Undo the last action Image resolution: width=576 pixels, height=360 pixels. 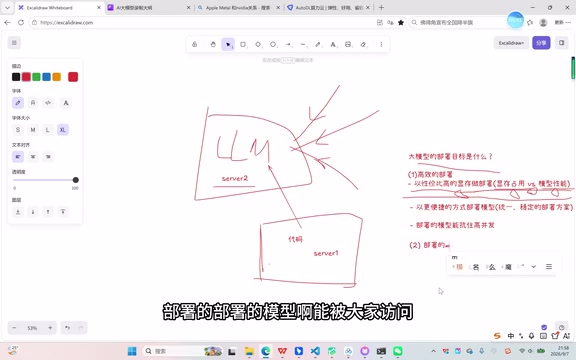[68, 328]
